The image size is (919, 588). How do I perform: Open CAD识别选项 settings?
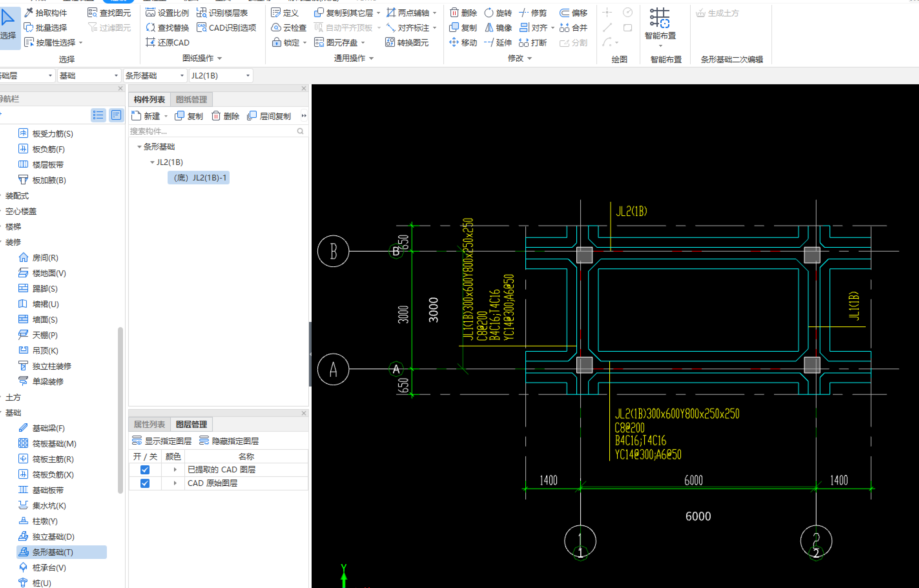click(226, 27)
